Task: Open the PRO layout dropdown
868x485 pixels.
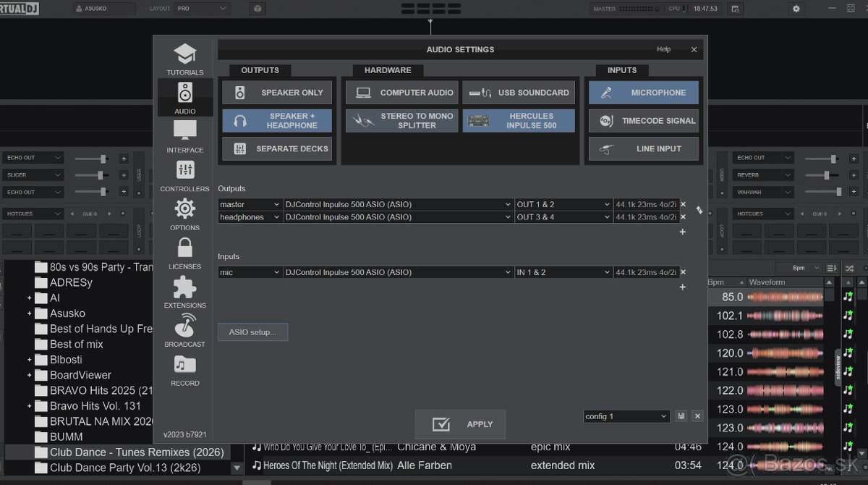Action: 202,9
